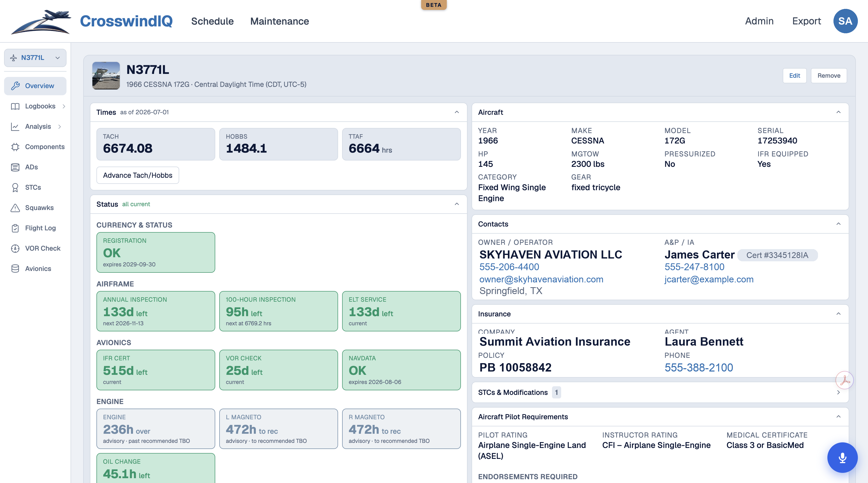
Task: Click the Flight Log clipboard icon
Action: tap(15, 228)
